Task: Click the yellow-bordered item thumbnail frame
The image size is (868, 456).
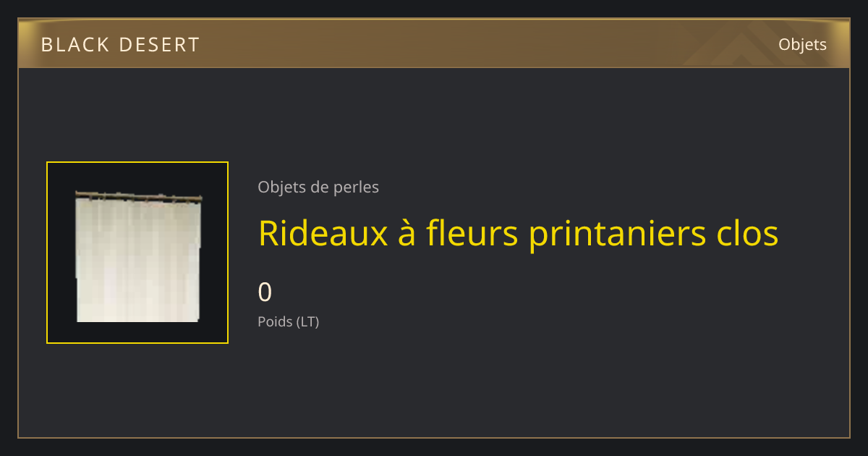Action: tap(137, 253)
